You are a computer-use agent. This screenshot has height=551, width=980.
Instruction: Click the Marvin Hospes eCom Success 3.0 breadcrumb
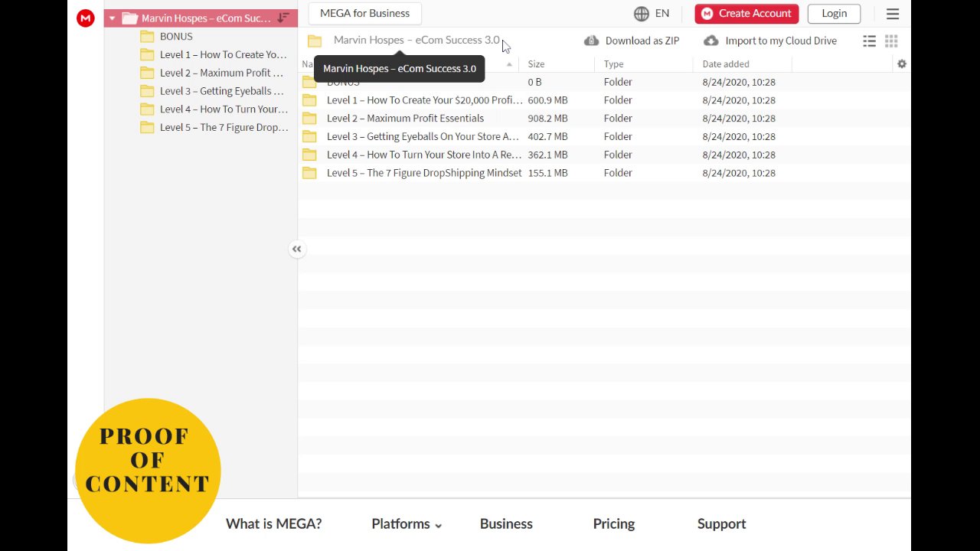[x=416, y=40]
